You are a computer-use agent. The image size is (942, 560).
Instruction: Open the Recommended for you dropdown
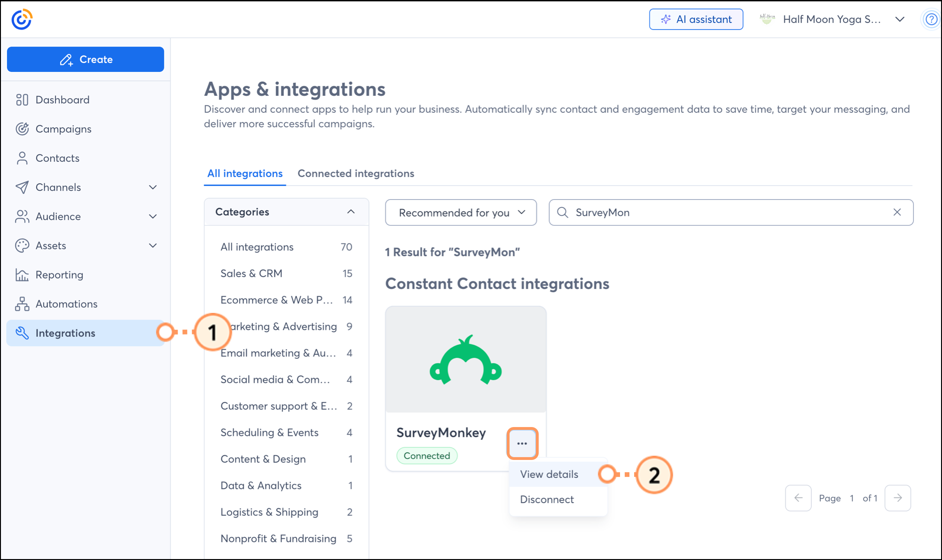[461, 212]
